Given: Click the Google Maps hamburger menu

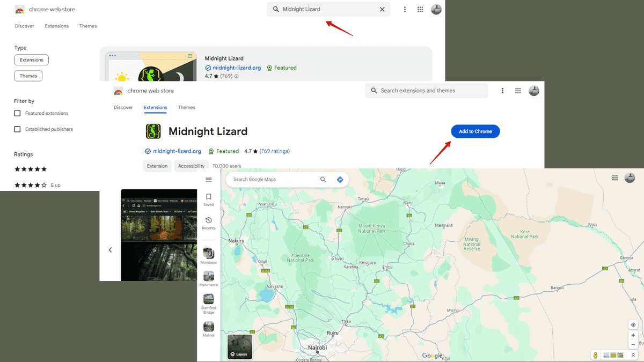Looking at the screenshot, I should tap(209, 180).
